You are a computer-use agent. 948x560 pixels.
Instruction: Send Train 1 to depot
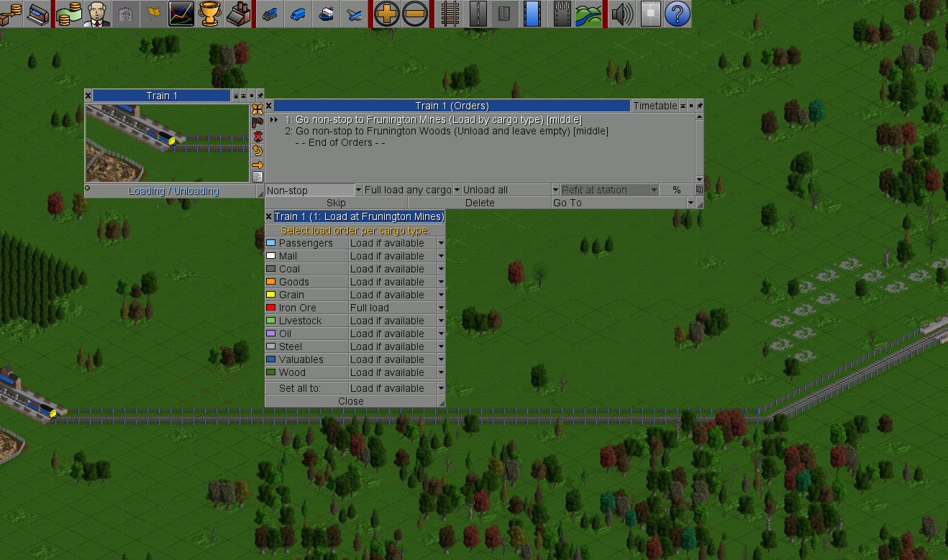coord(257,123)
